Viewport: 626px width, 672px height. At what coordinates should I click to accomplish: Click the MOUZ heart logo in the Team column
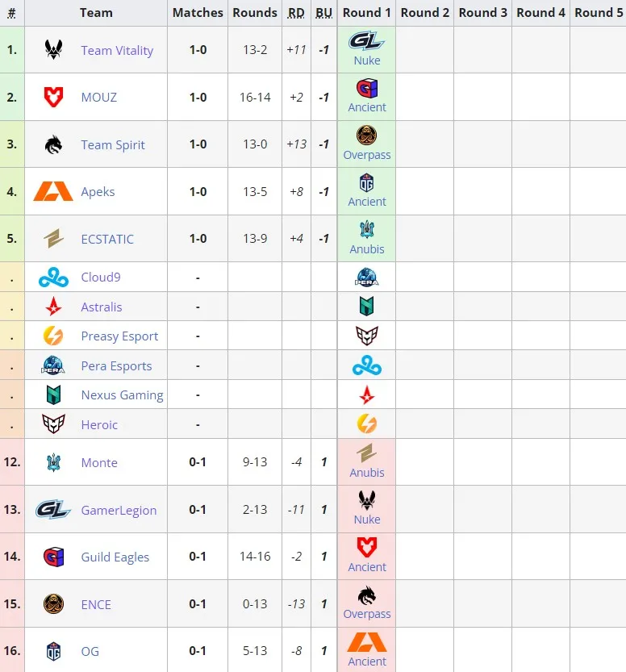coord(53,97)
